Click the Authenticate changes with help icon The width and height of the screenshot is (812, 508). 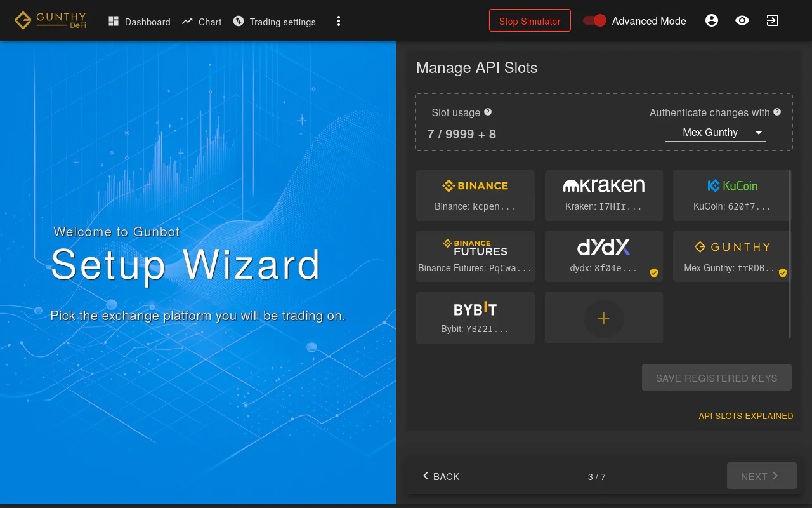777,112
